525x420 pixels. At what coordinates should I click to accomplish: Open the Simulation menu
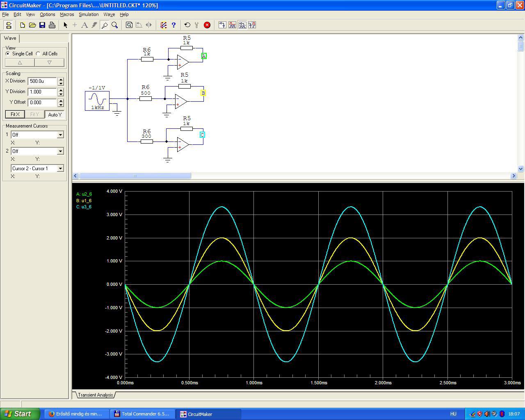(x=89, y=14)
